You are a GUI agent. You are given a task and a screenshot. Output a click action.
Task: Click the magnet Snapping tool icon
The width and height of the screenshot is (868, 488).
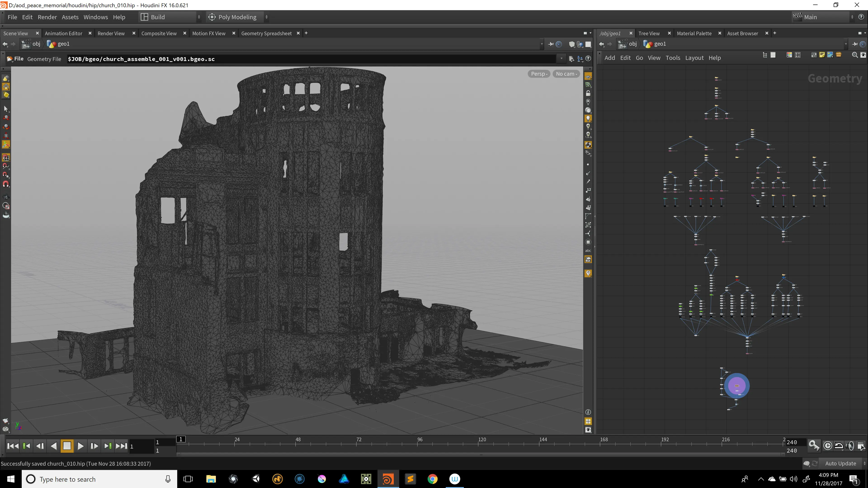(6, 184)
